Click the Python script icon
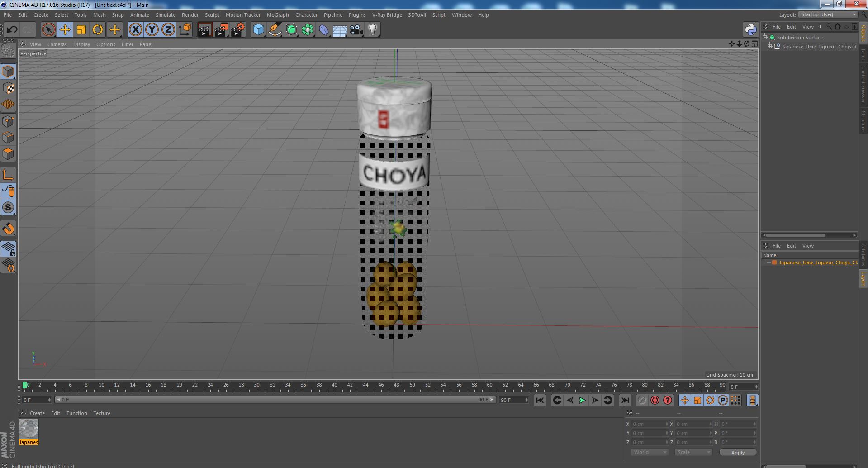 (750, 30)
